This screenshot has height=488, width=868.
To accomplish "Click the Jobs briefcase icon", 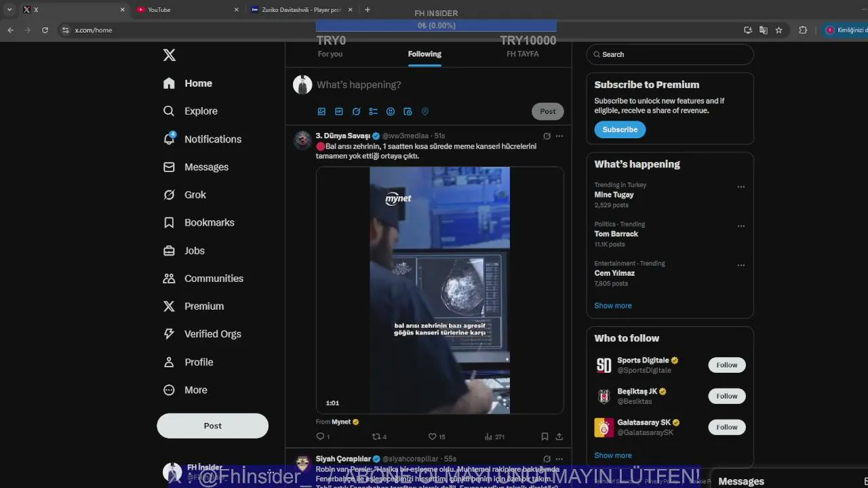I will pyautogui.click(x=169, y=251).
